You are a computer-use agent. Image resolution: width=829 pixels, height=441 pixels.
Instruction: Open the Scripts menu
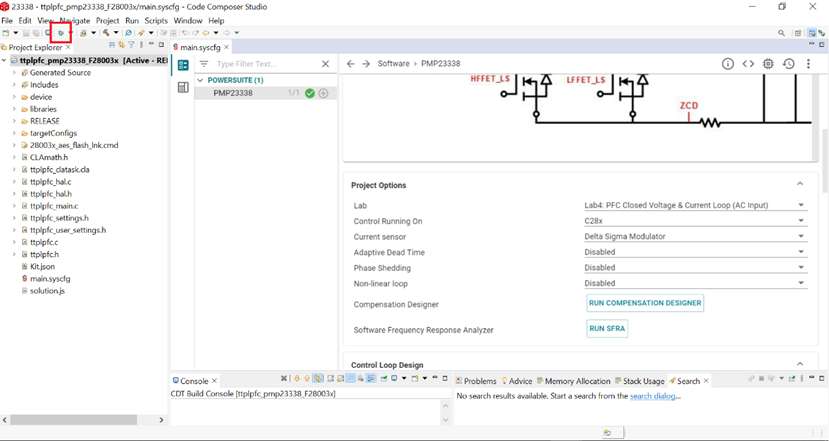click(x=156, y=20)
